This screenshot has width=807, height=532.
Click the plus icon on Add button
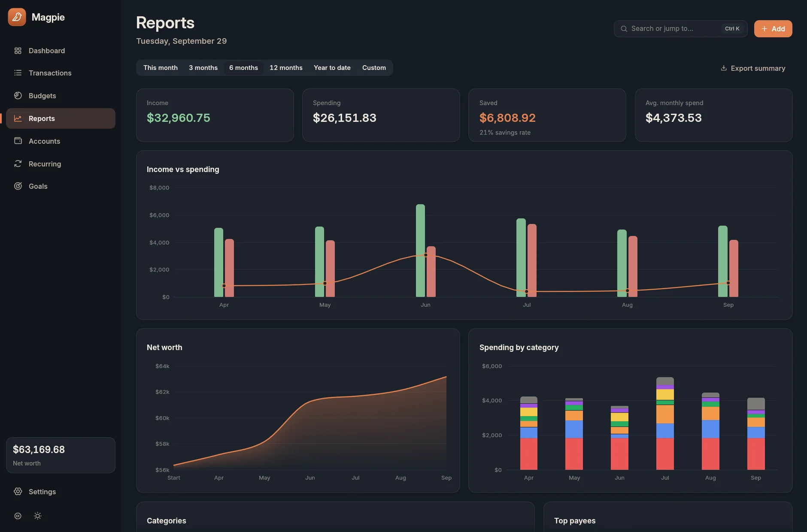(765, 29)
